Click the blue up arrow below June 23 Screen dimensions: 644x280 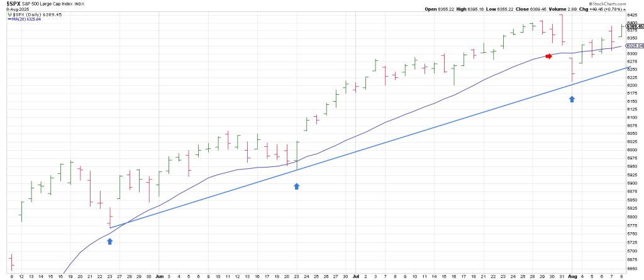pos(297,186)
